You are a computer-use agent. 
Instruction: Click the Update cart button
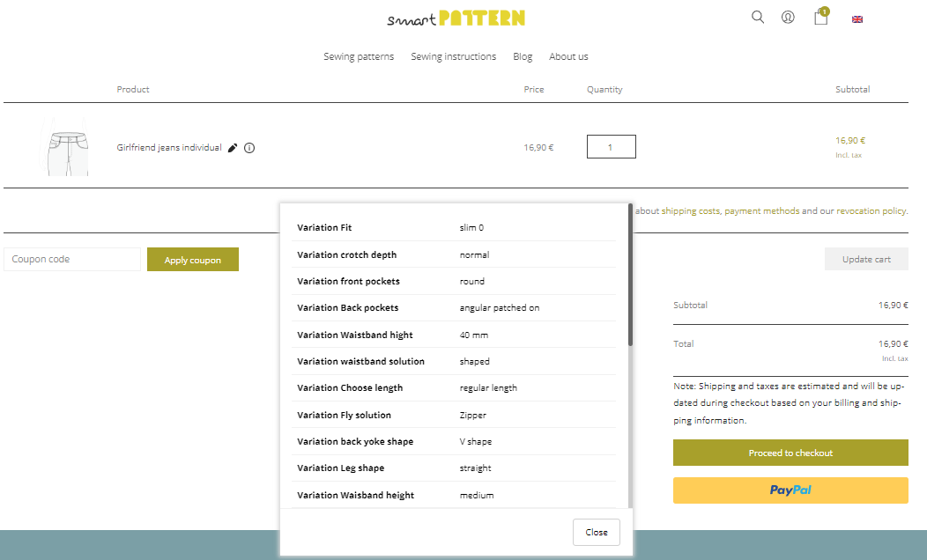[x=866, y=258]
